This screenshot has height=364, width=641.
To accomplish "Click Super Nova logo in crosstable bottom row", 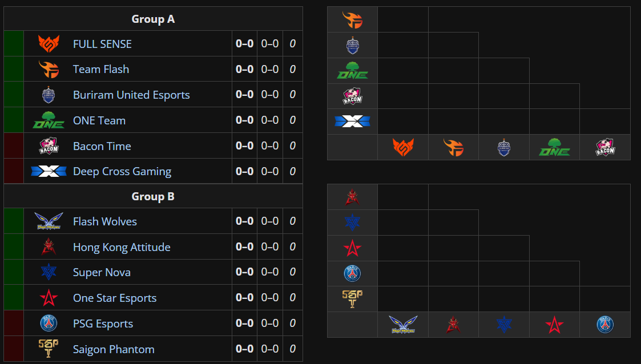I will point(503,325).
